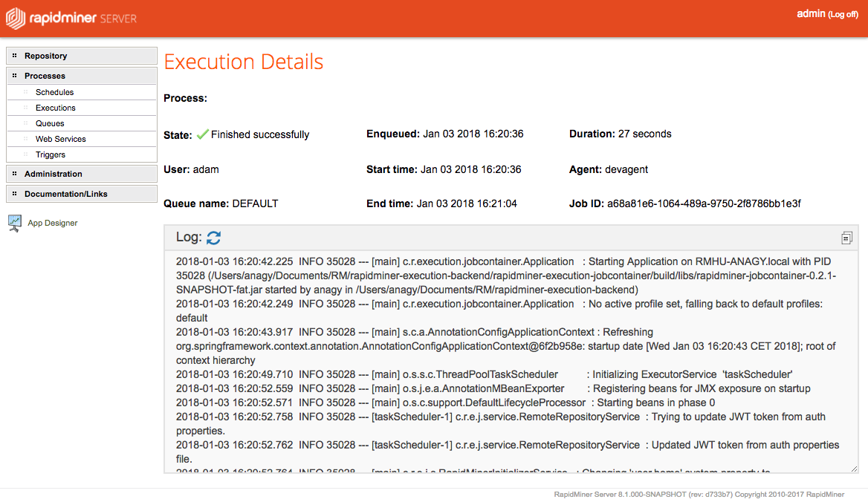Click the Process label
This screenshot has width=868, height=502.
point(186,99)
